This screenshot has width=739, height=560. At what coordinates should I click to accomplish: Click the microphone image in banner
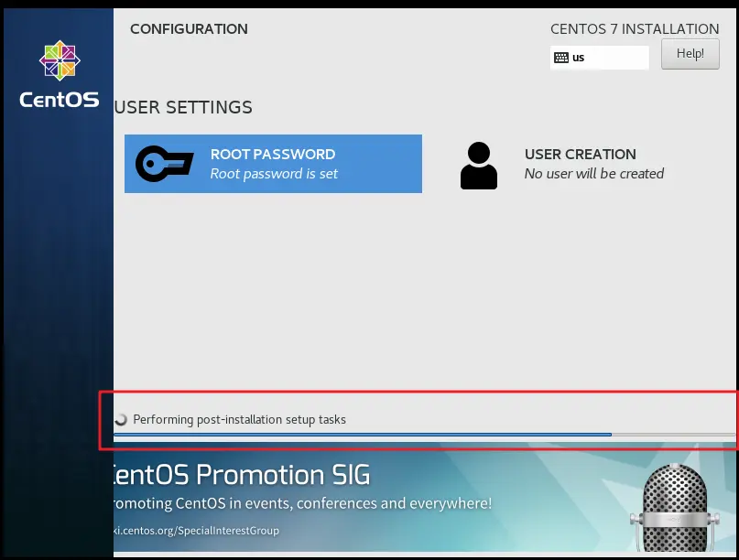click(x=674, y=507)
